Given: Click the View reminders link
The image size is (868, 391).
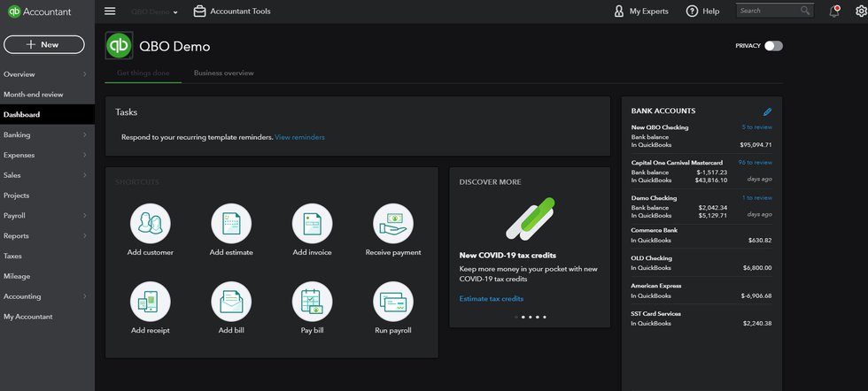Looking at the screenshot, I should (299, 137).
